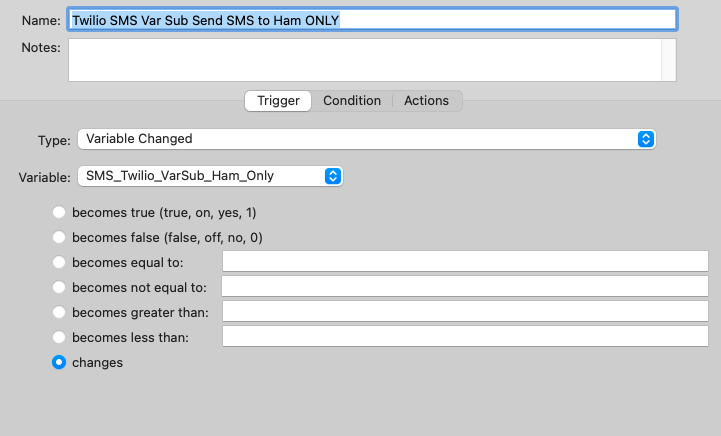Select the 'becomes equal to' radio button

(59, 262)
